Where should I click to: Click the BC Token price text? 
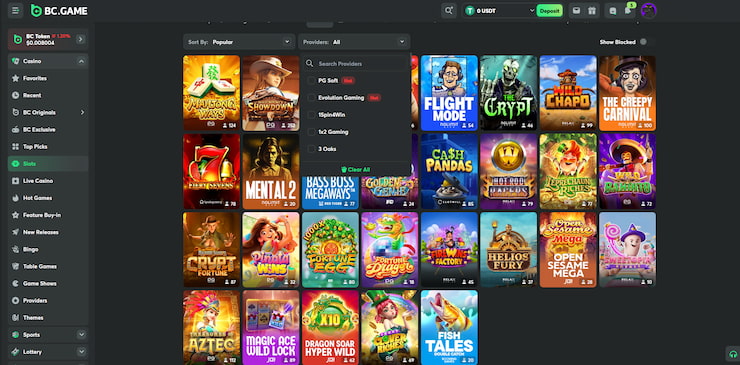tap(41, 42)
